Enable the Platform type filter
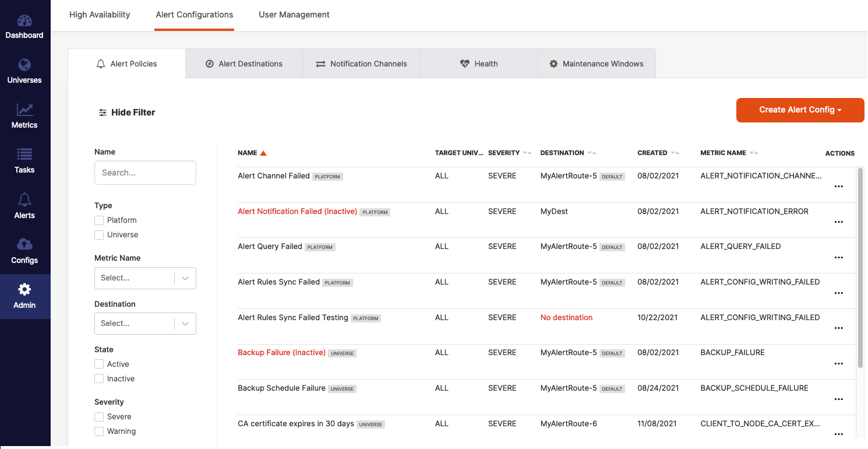 (99, 220)
